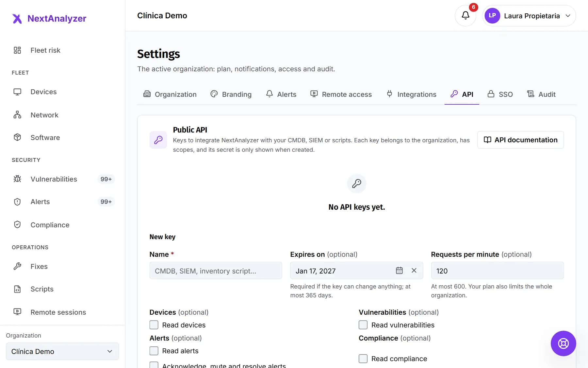This screenshot has height=368, width=588.
Task: Open Scripts in the sidebar
Action: pyautogui.click(x=62, y=289)
